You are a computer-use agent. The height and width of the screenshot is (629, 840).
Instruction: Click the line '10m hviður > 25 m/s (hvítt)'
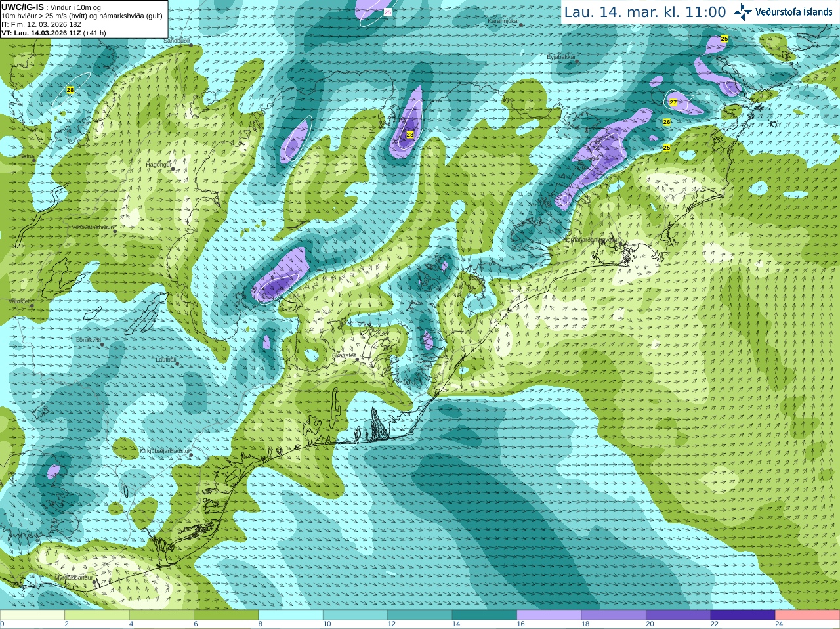47,16
